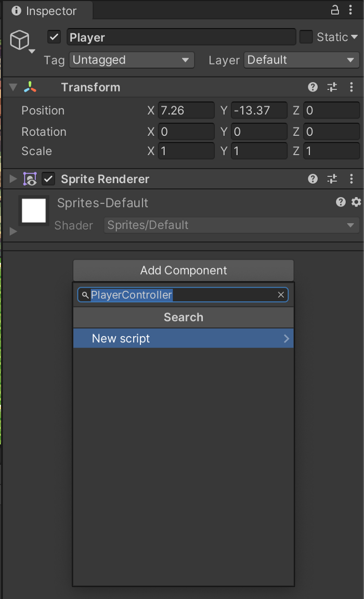Select the New script menu entry
364x599 pixels.
pos(183,338)
